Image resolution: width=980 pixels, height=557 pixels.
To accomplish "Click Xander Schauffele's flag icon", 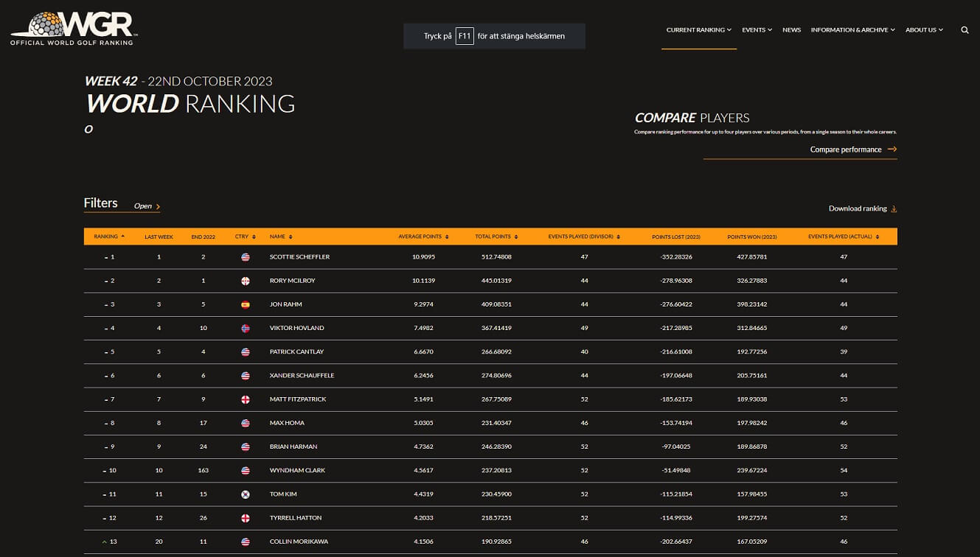I will [x=246, y=376].
